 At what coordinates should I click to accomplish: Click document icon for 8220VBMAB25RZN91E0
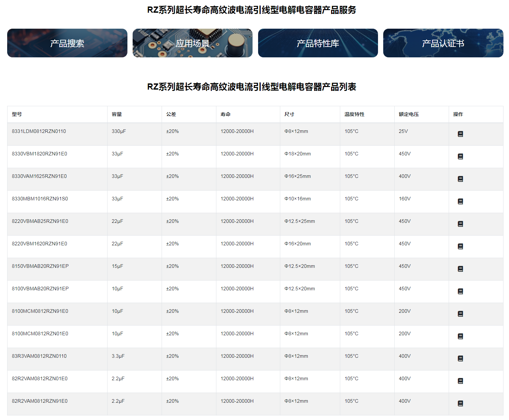tap(460, 224)
